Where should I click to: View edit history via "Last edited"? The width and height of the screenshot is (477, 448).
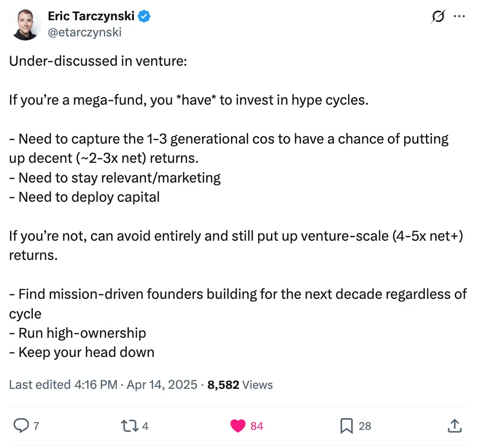40,385
